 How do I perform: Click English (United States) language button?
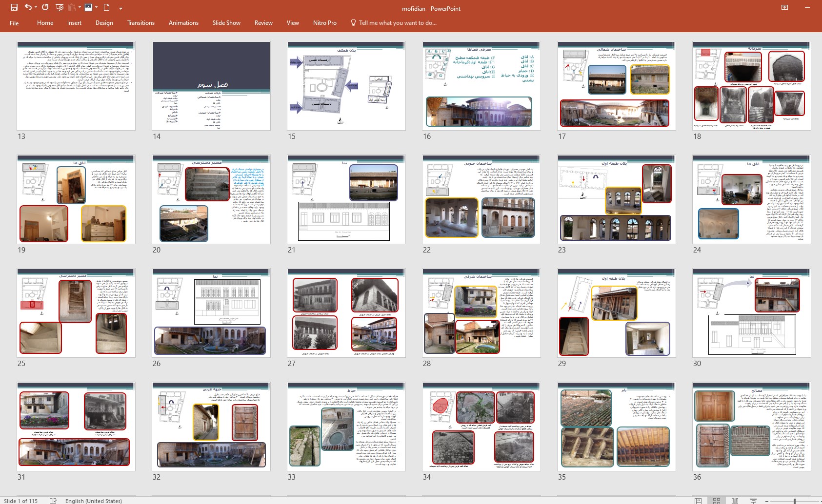coord(93,501)
